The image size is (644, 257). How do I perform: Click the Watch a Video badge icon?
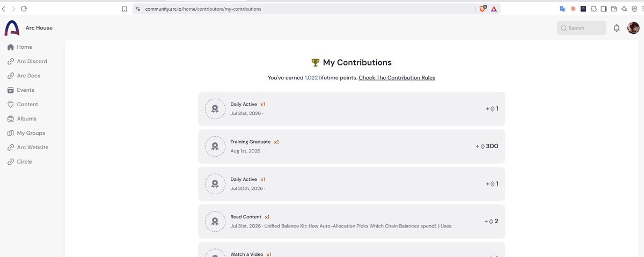pos(215,253)
